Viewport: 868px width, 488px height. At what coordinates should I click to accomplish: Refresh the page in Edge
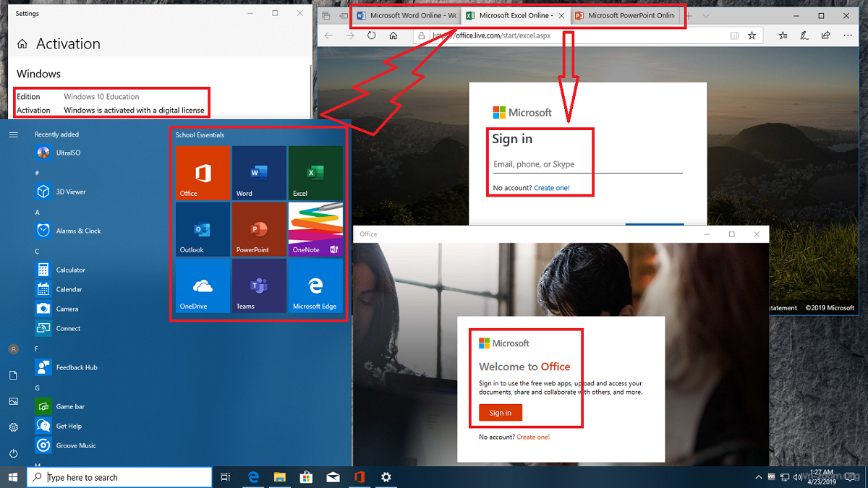pyautogui.click(x=372, y=35)
